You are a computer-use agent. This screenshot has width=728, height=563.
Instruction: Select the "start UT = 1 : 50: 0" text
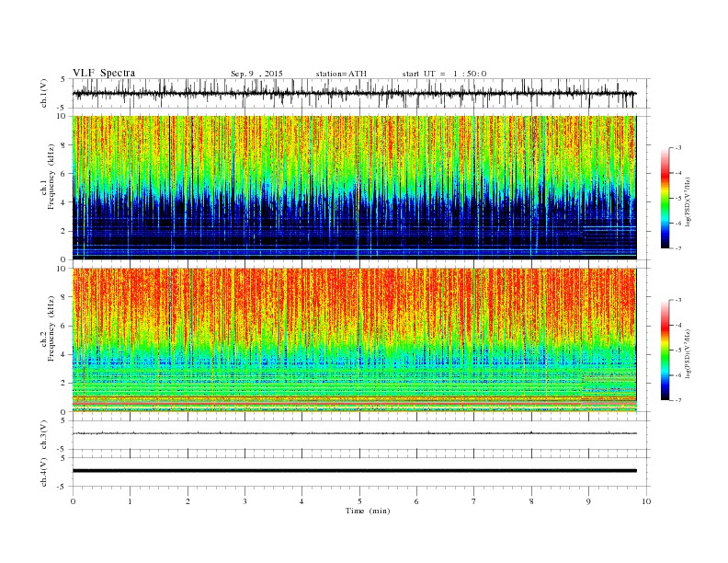[x=444, y=74]
